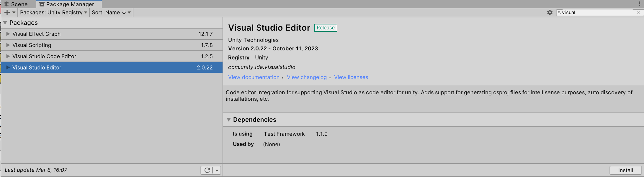Clear the search field with the X icon
This screenshot has height=177, width=644.
click(638, 12)
